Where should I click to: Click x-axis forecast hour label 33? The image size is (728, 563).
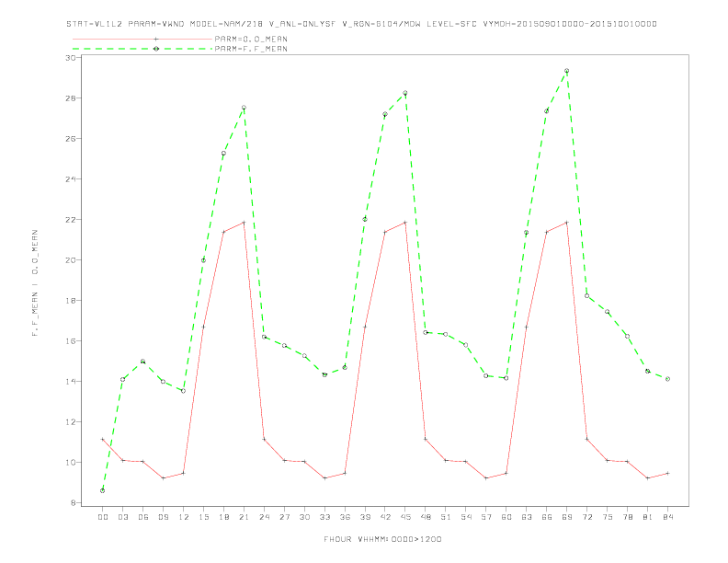point(324,517)
